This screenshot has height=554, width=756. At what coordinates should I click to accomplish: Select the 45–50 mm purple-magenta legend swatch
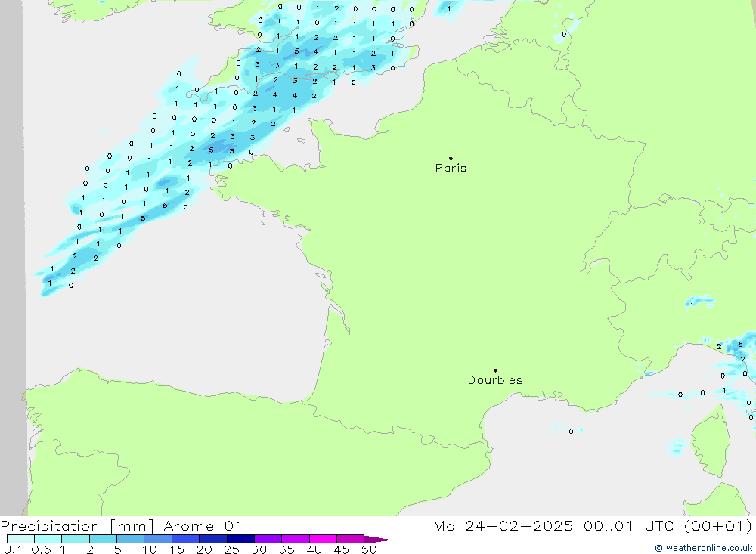click(351, 539)
